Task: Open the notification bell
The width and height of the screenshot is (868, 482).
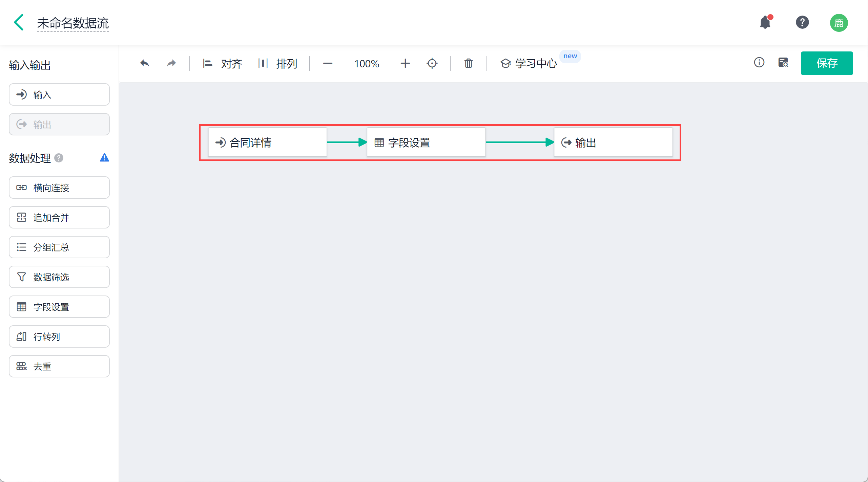Action: pyautogui.click(x=765, y=23)
